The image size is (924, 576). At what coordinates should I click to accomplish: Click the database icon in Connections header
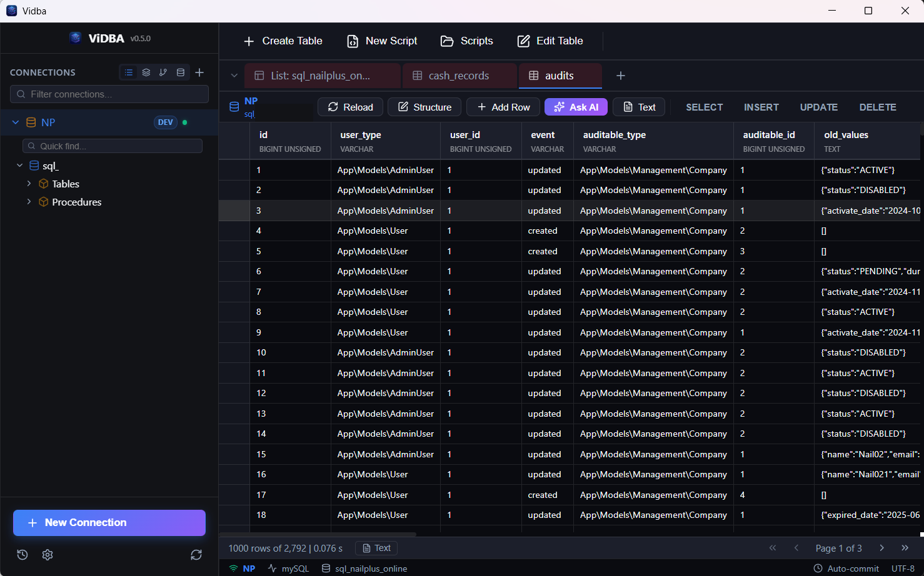tap(181, 72)
